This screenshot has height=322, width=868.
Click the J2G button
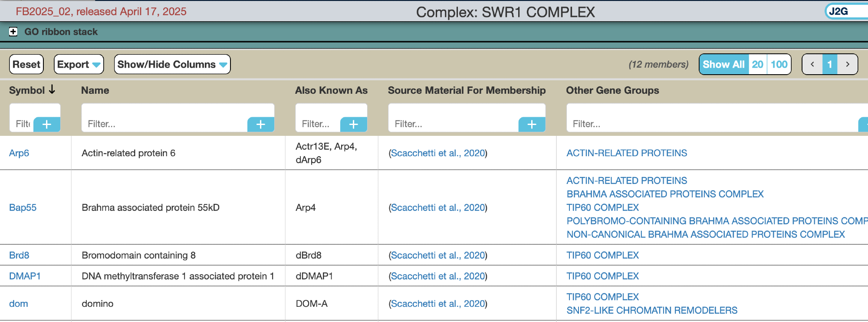[838, 11]
